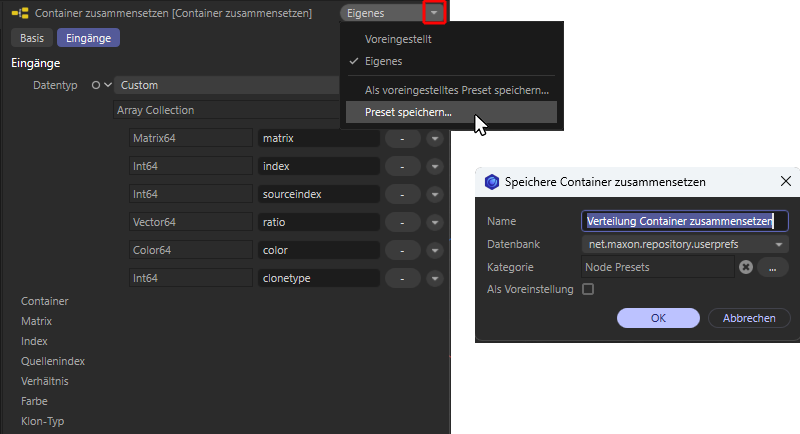800x434 pixels.
Task: Click the minus button for ratio row
Action: point(401,222)
